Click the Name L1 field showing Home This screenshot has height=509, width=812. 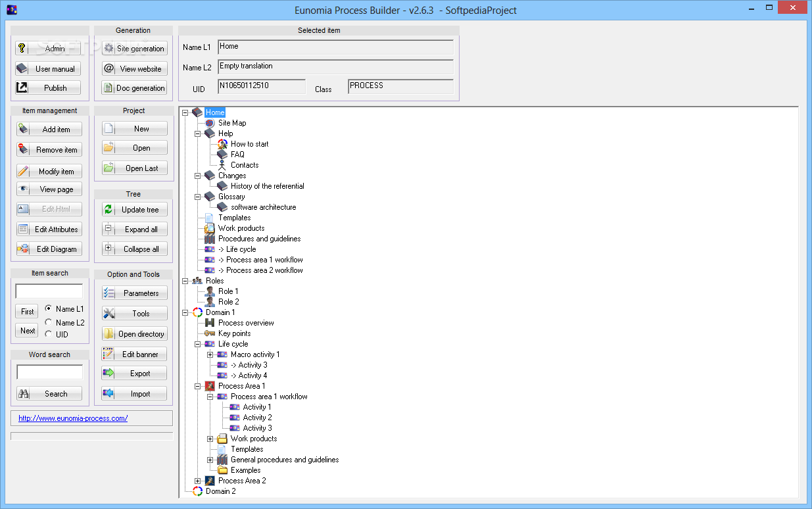pos(335,47)
